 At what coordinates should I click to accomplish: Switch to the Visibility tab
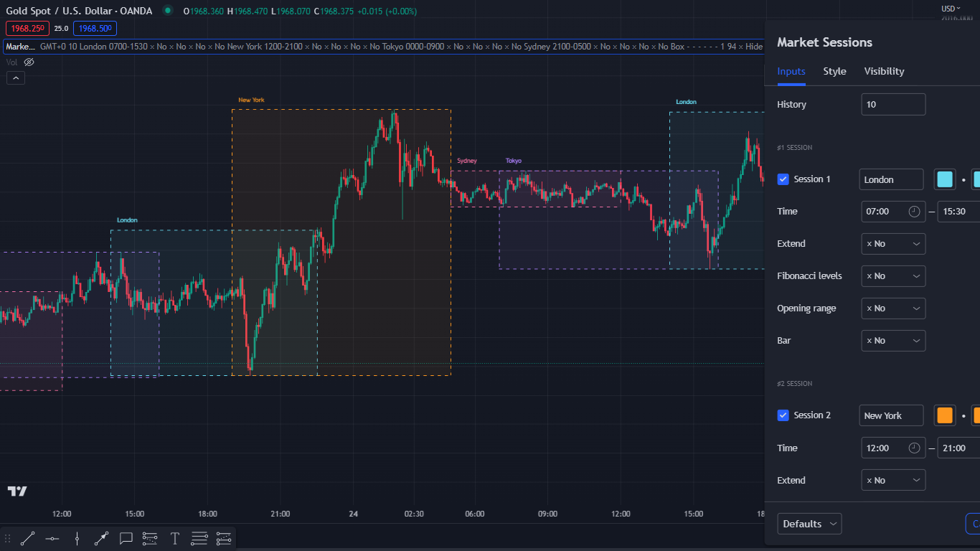coord(884,71)
